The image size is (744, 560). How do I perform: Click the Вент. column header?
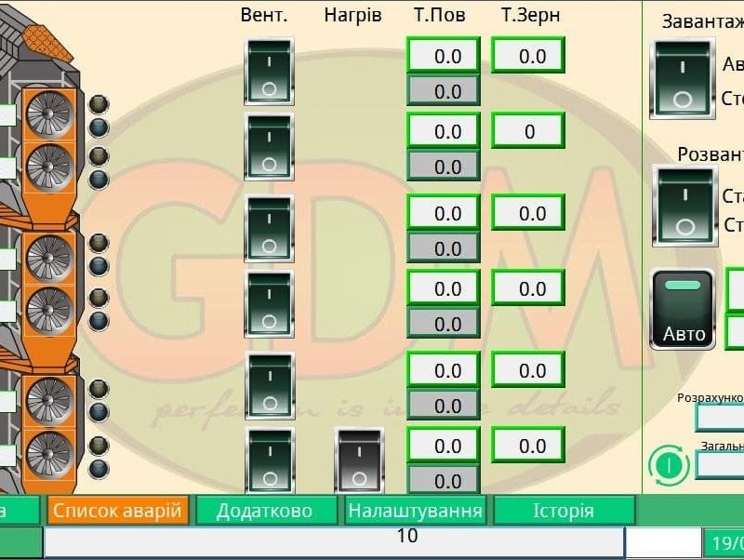264,16
